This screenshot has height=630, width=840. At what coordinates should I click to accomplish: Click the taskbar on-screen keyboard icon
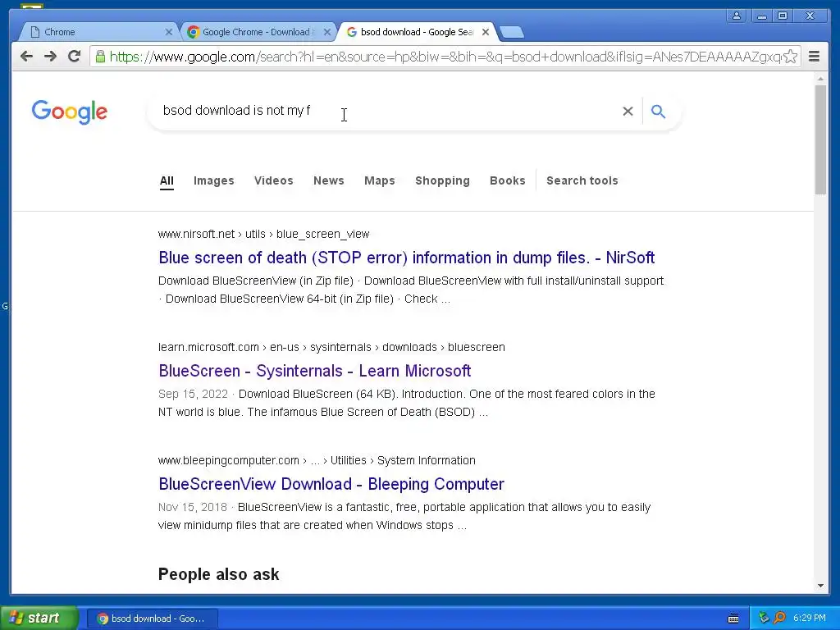pos(733,619)
